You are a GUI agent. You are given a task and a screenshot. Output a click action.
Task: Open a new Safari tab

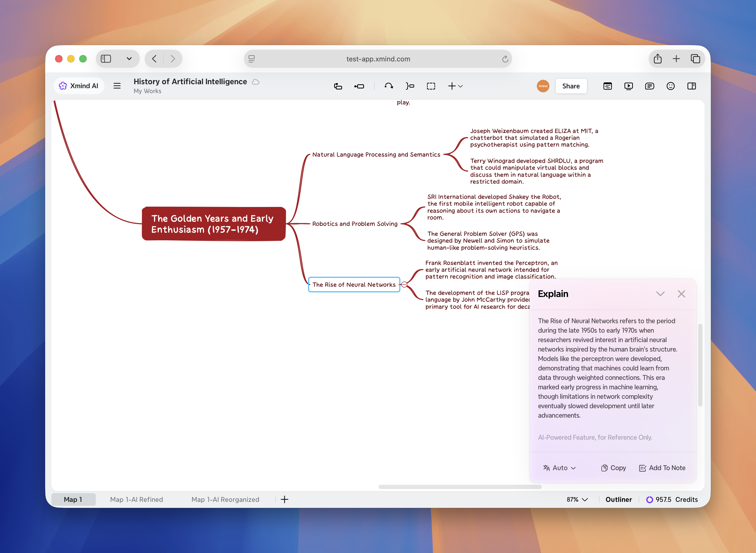click(676, 59)
